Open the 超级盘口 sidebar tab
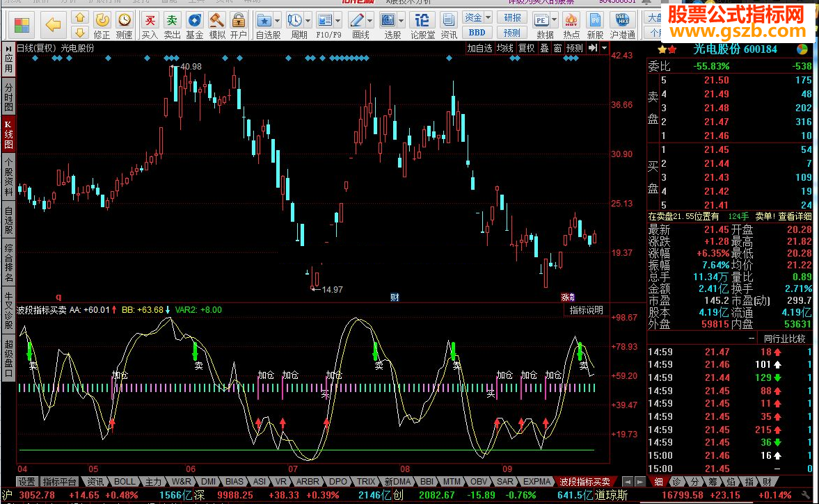The width and height of the screenshot is (819, 504). pos(8,359)
